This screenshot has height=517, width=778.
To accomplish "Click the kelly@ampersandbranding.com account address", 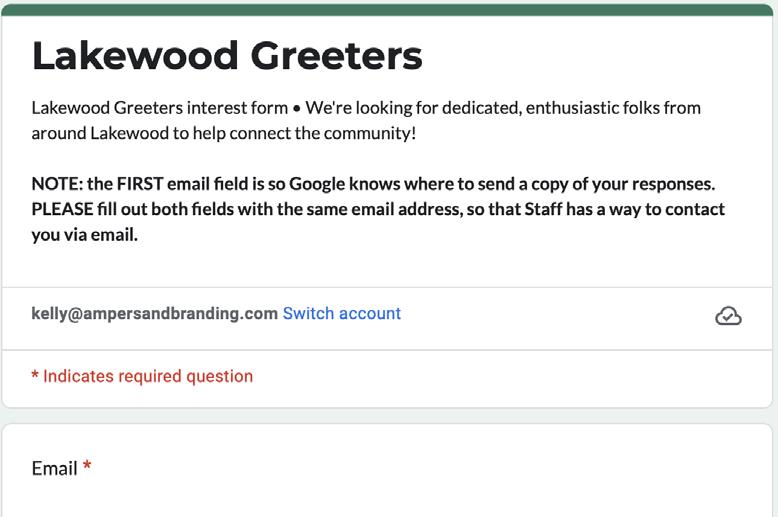I will click(x=155, y=314).
